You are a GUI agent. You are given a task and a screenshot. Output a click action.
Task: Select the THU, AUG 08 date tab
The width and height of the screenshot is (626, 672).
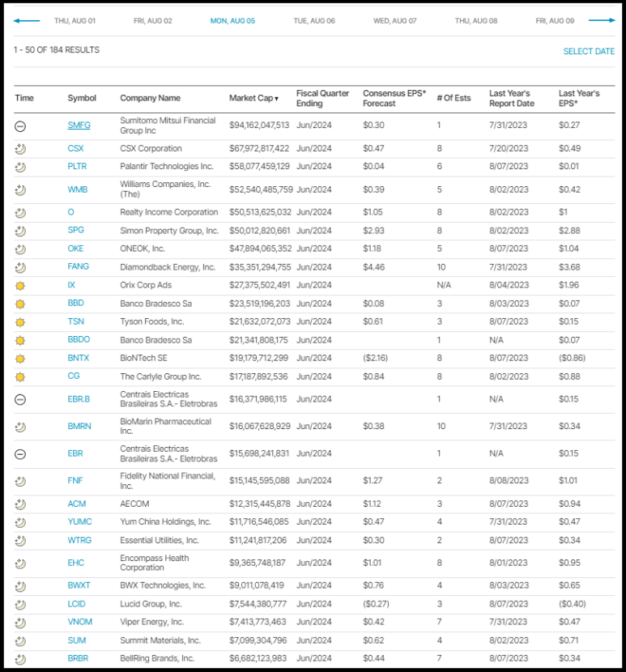(x=476, y=20)
